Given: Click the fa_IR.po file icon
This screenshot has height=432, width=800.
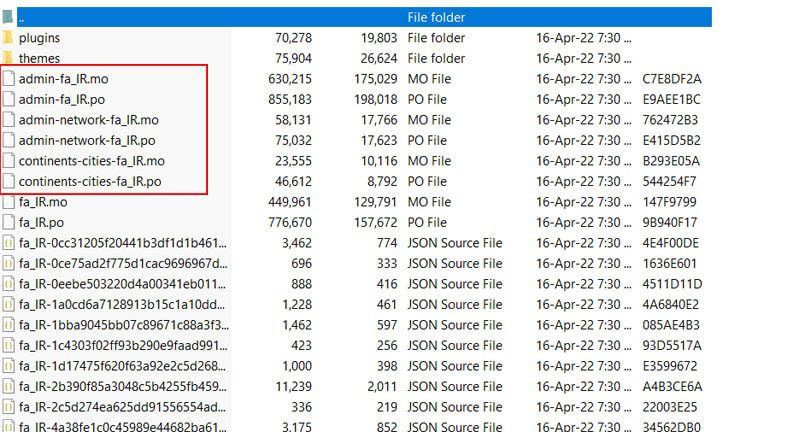Looking at the screenshot, I should [9, 222].
